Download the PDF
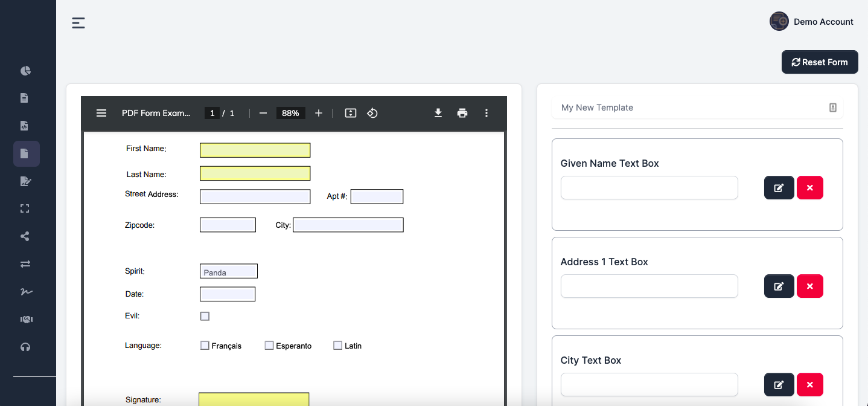The width and height of the screenshot is (868, 406). point(438,113)
